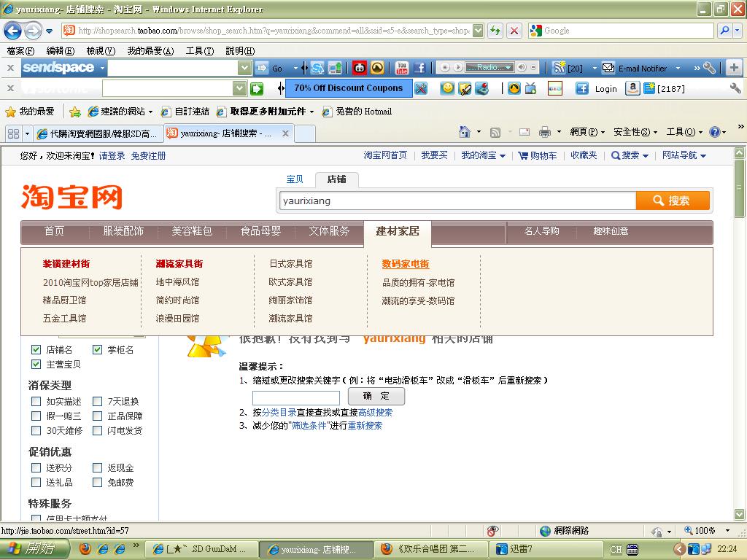
Task: Open the 檢視 menu
Action: [x=101, y=51]
